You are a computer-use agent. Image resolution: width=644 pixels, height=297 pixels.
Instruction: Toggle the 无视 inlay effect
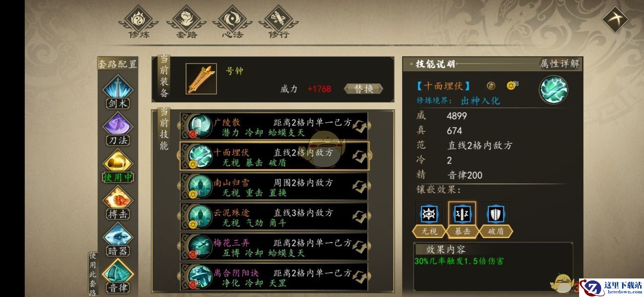[x=429, y=220]
